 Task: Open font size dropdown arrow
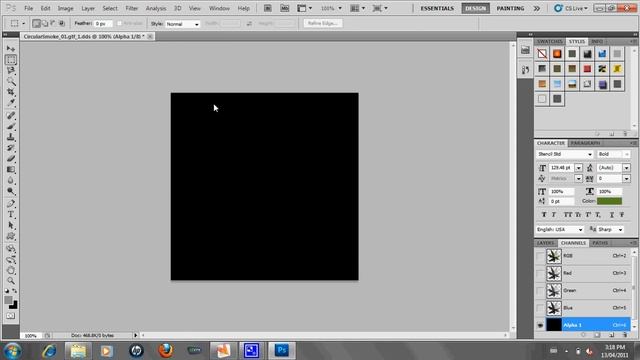pos(579,168)
